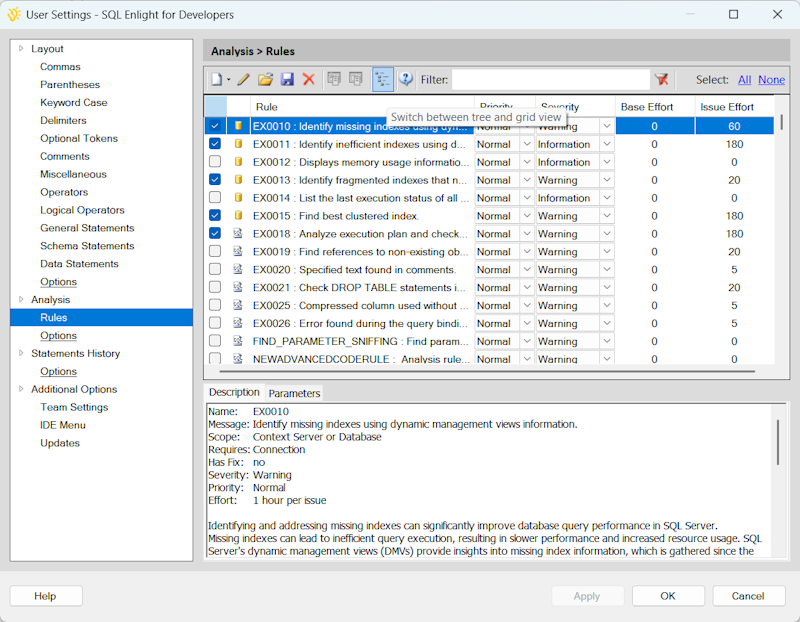Viewport: 800px width, 622px height.
Task: Open Priority dropdown for EX0015 row
Action: click(x=526, y=216)
